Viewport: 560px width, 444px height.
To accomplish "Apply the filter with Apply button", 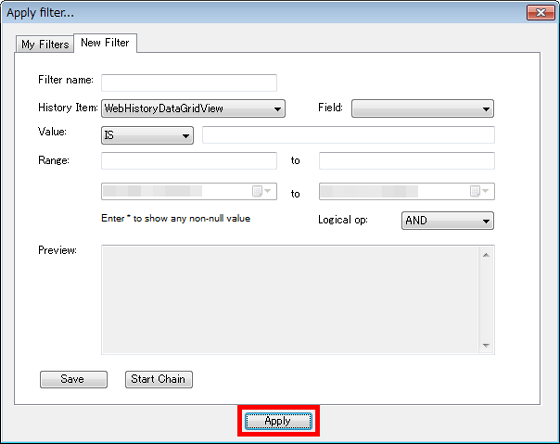I will pos(278,421).
